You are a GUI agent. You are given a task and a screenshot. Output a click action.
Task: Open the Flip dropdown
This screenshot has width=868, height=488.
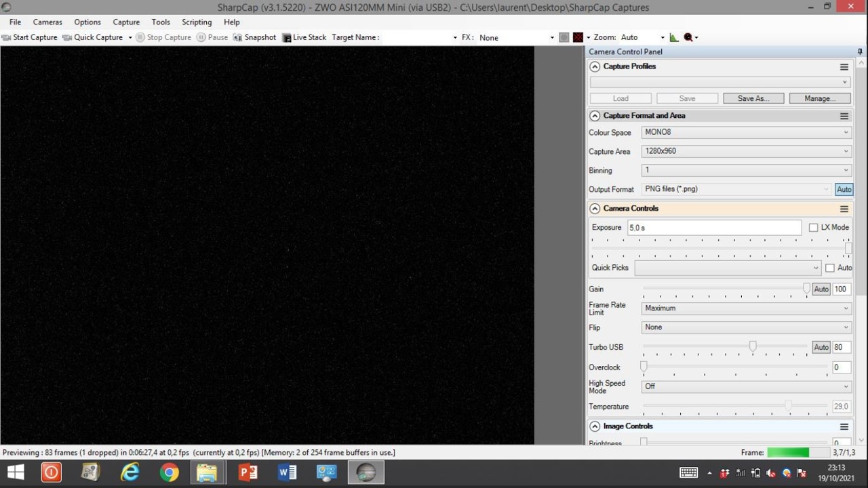(746, 327)
